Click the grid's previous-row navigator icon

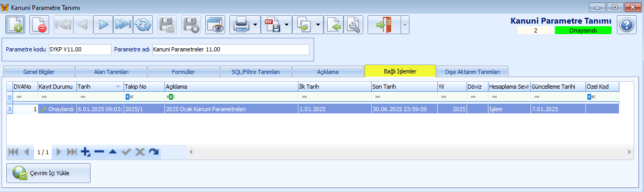26,152
